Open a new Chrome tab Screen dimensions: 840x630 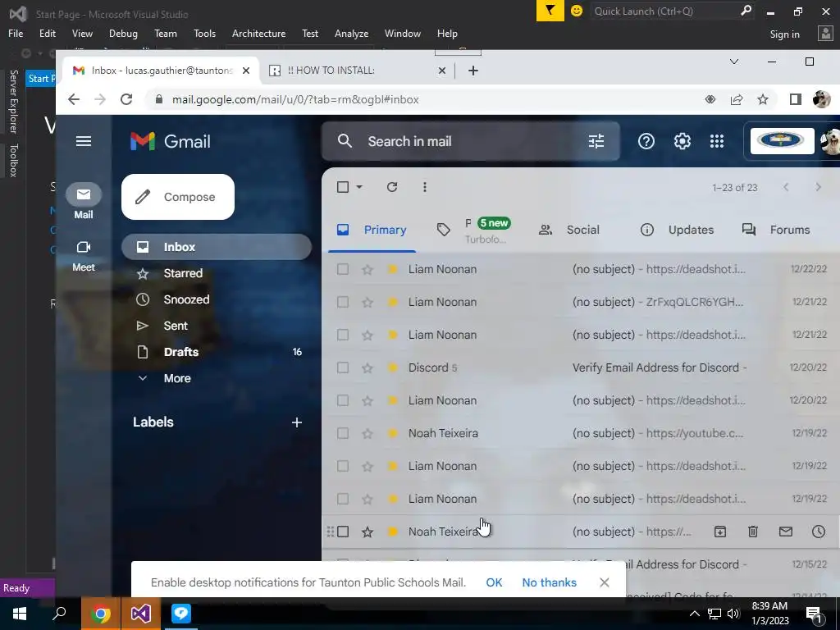[473, 71]
